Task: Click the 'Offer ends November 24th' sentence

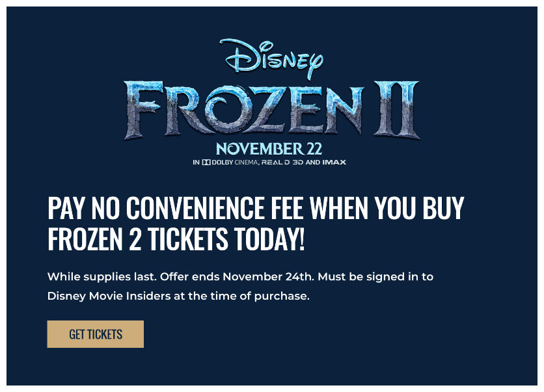Action: click(x=238, y=277)
